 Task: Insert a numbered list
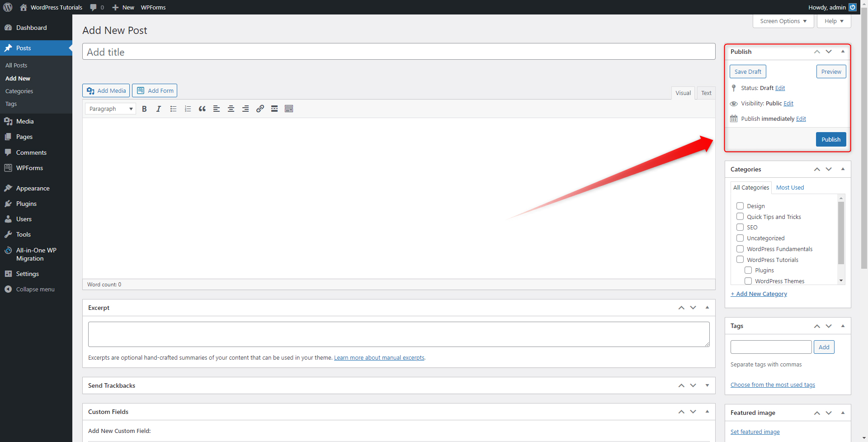click(x=188, y=109)
